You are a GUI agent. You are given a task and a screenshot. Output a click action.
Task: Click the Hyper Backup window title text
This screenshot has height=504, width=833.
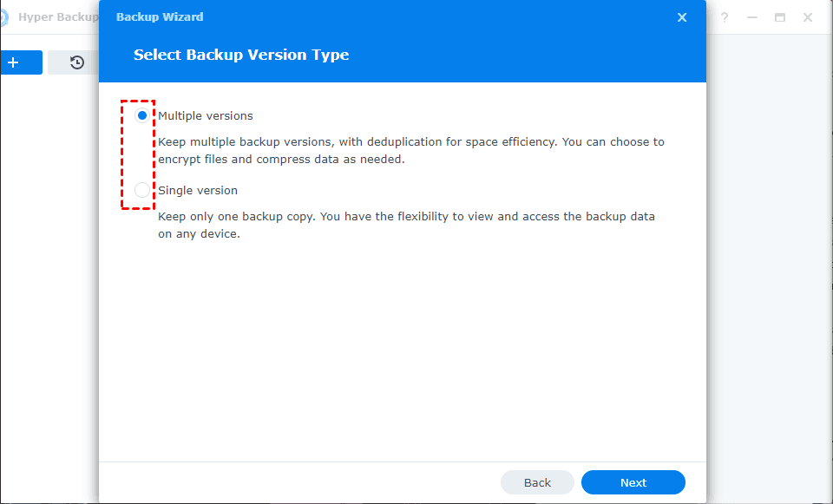[58, 17]
